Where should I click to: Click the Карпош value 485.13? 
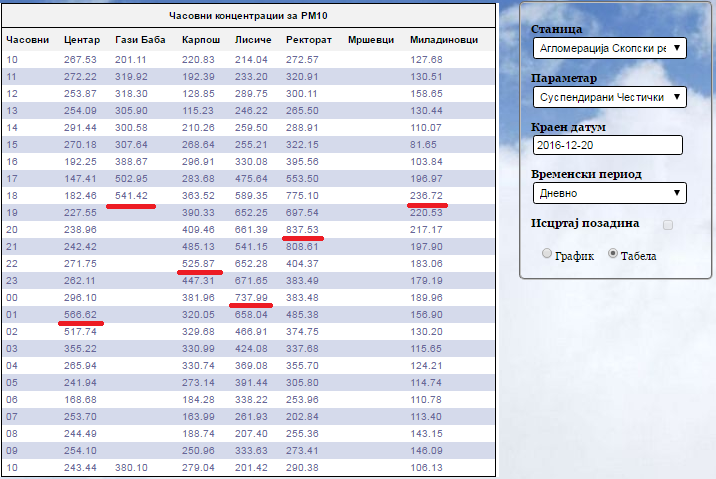[x=198, y=247]
